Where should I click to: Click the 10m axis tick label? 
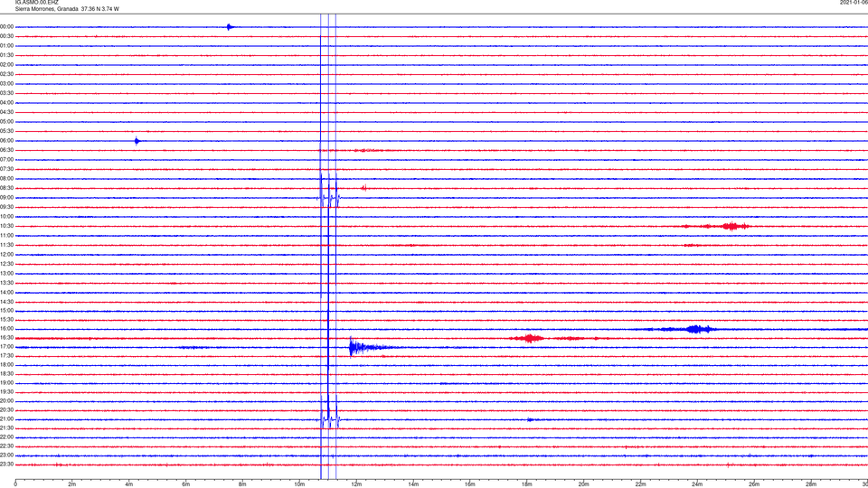point(299,484)
